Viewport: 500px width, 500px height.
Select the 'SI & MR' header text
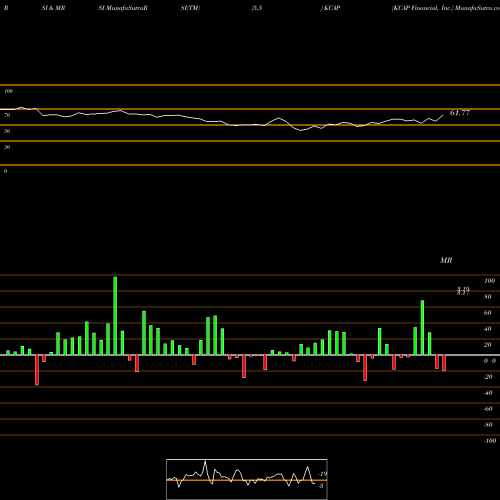click(x=53, y=8)
